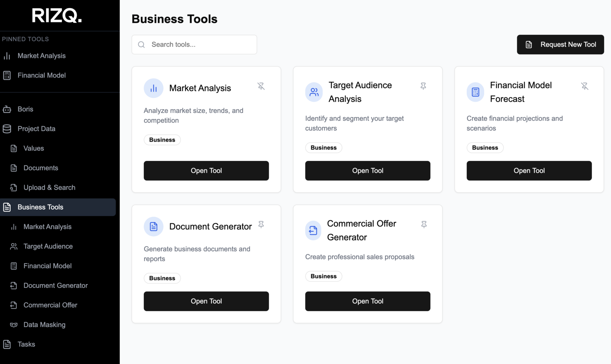This screenshot has width=611, height=364.
Task: Unpin the Market Analysis card
Action: click(x=261, y=86)
